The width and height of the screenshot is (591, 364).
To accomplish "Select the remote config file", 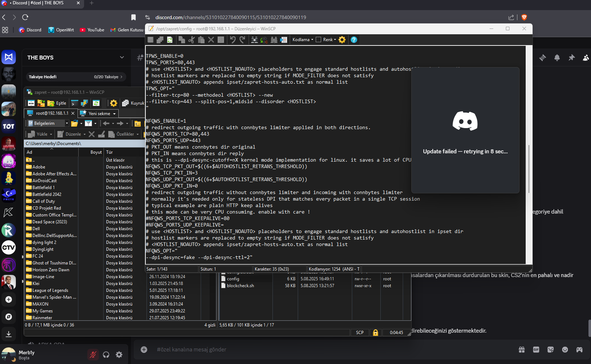I will point(230,279).
